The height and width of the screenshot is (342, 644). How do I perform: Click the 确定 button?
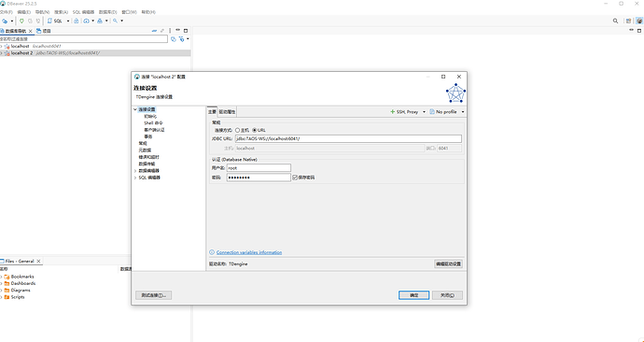pos(414,295)
